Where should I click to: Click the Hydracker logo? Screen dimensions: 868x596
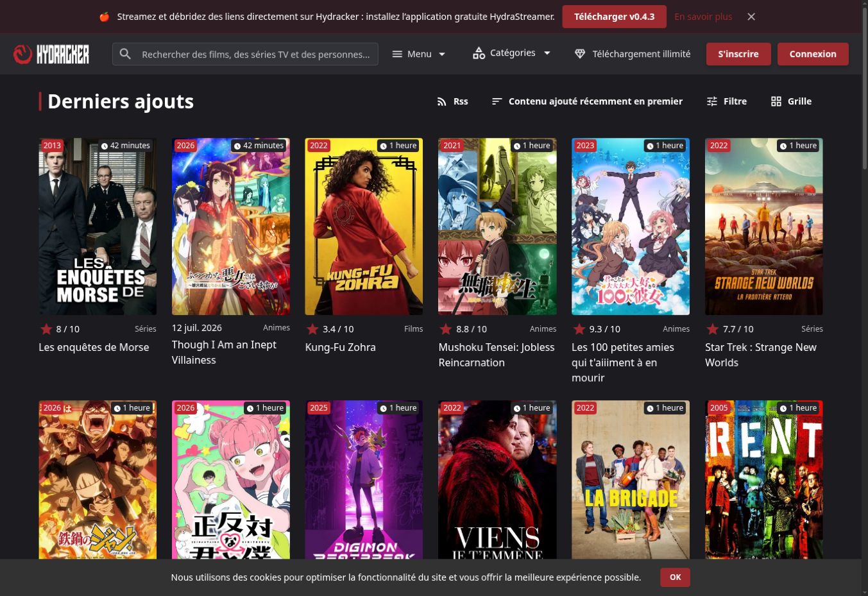tap(51, 54)
